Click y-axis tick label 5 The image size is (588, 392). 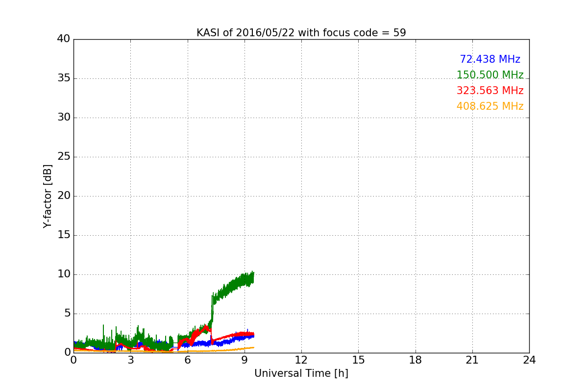(x=67, y=314)
